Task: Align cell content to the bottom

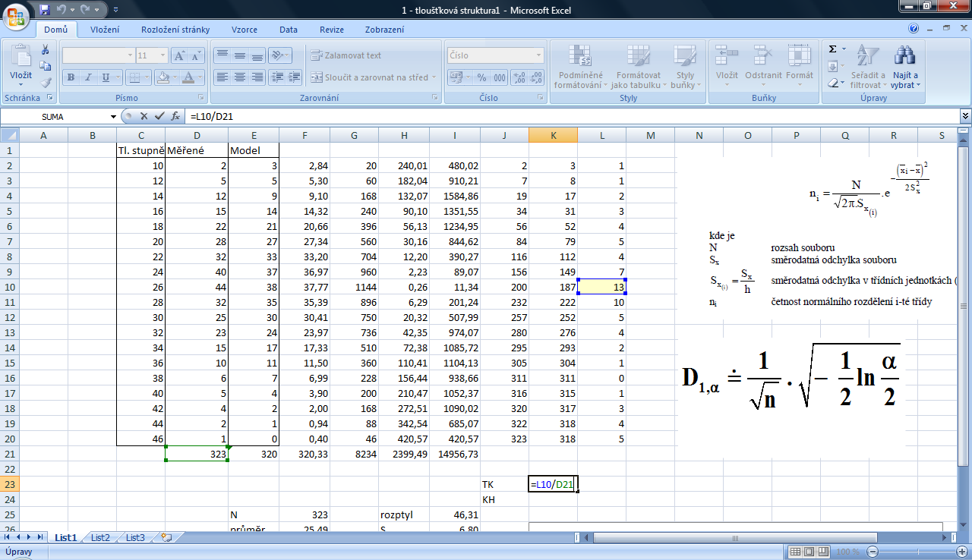Action: (257, 55)
